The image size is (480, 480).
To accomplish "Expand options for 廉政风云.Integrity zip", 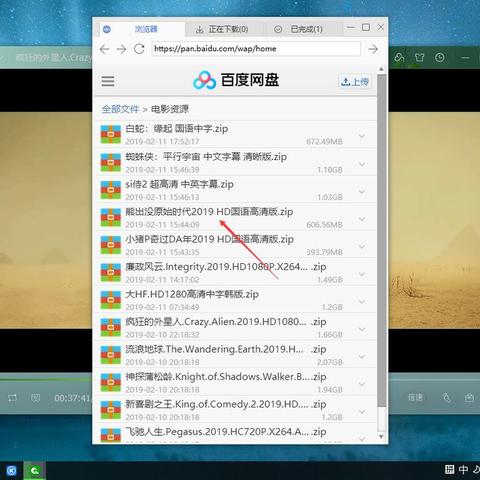I will click(362, 274).
